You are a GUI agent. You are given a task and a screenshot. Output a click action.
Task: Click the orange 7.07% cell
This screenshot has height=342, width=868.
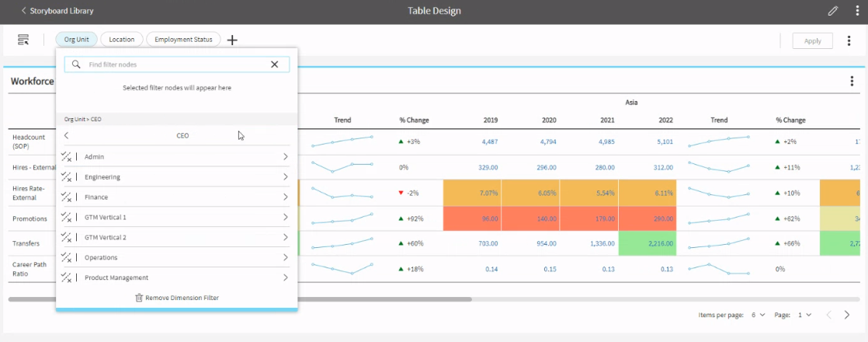click(x=471, y=193)
